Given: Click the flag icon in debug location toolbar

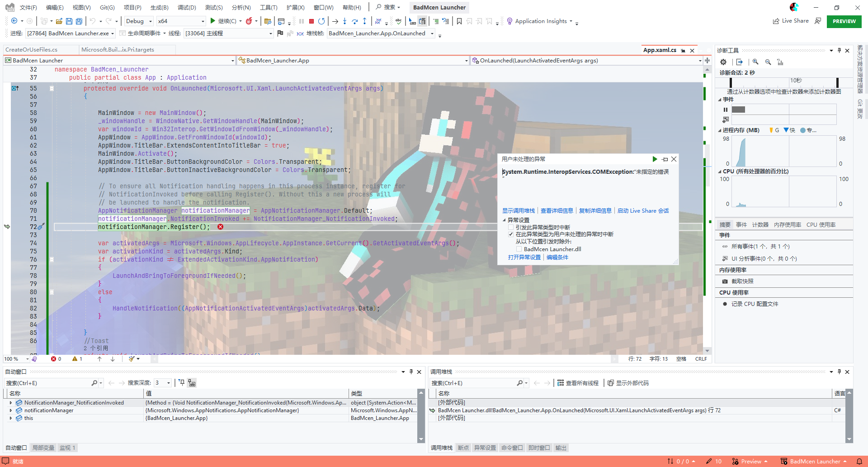Looking at the screenshot, I should coord(280,33).
